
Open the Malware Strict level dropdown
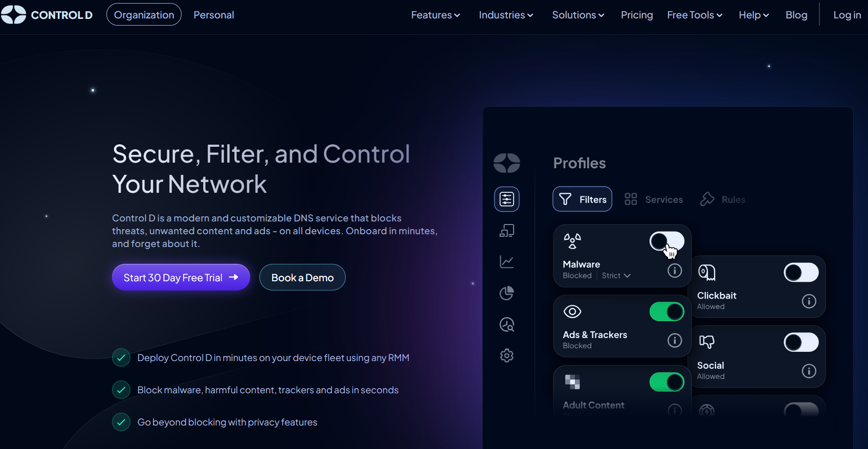point(616,275)
